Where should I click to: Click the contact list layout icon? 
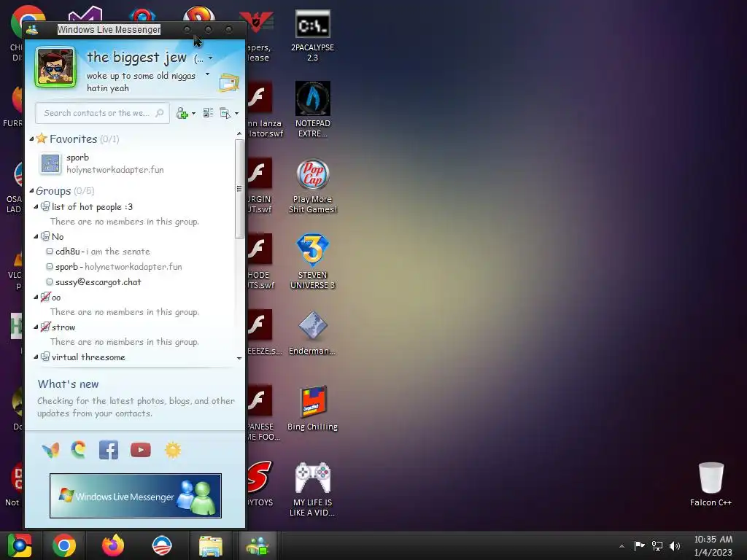pos(208,113)
